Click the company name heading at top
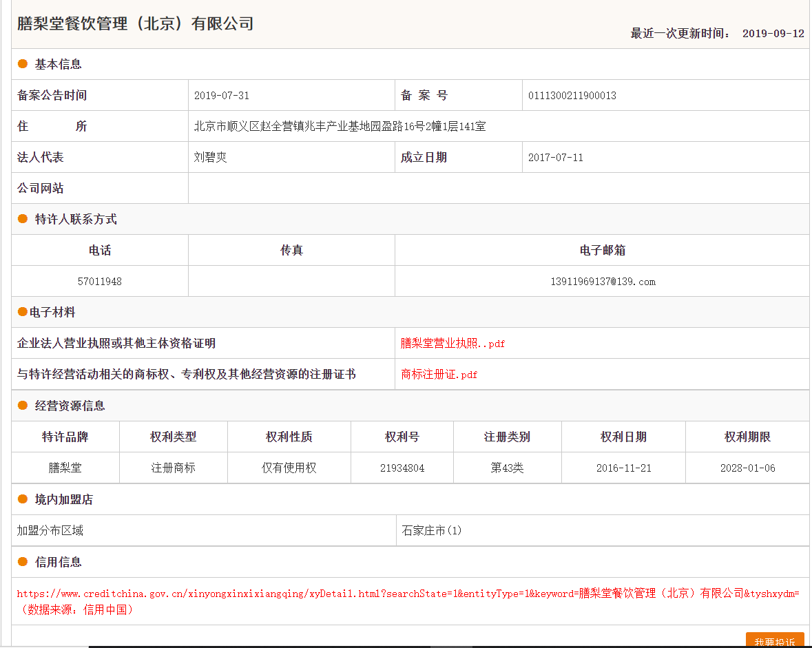The height and width of the screenshot is (648, 812). tap(136, 23)
